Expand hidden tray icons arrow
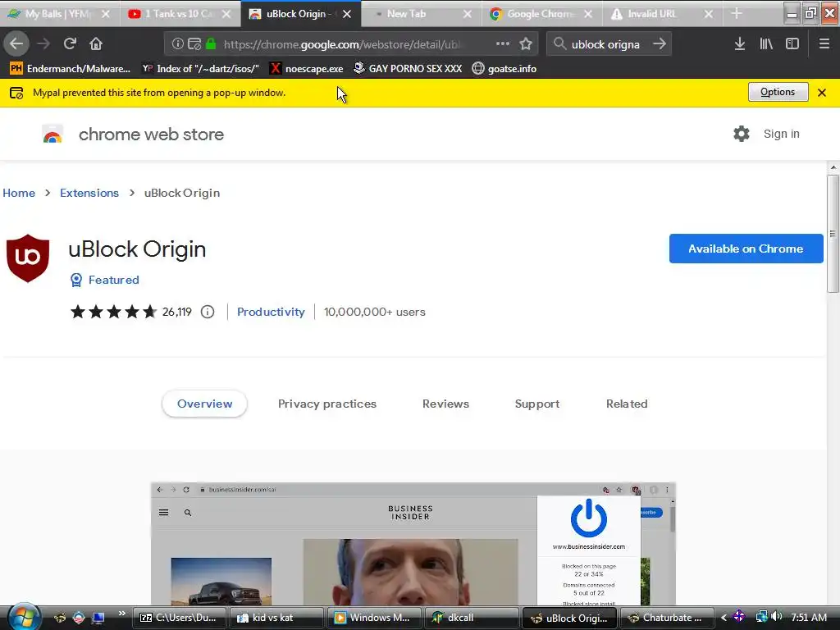 pos(724,618)
